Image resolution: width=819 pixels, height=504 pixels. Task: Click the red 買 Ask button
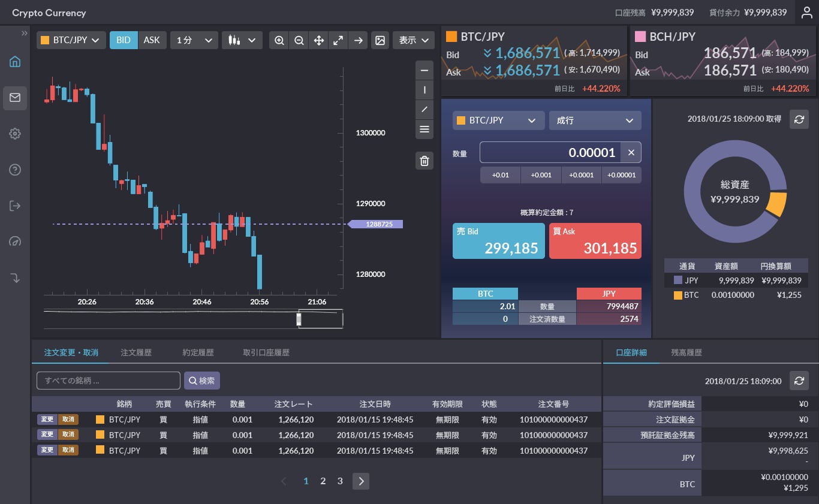click(x=595, y=241)
